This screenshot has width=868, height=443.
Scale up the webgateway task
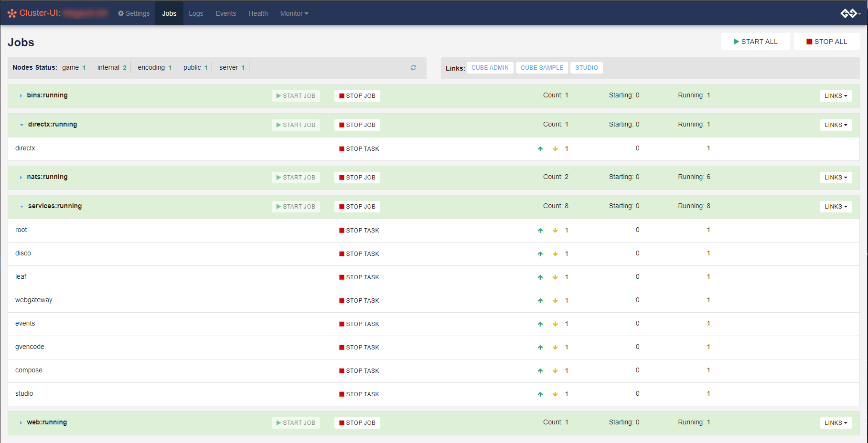pos(540,301)
